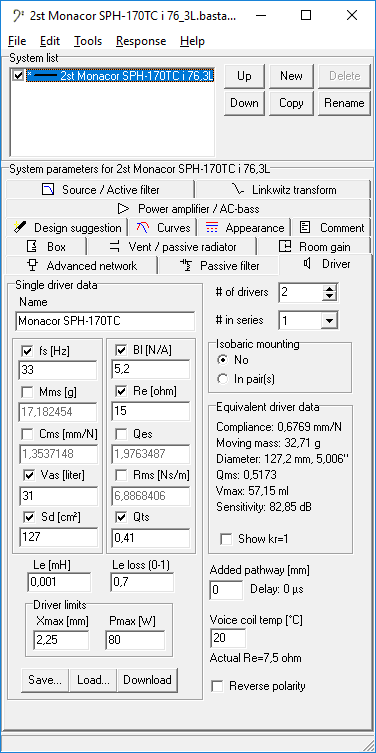This screenshot has height=753, width=376.
Task: Click the Down button
Action: pyautogui.click(x=244, y=103)
